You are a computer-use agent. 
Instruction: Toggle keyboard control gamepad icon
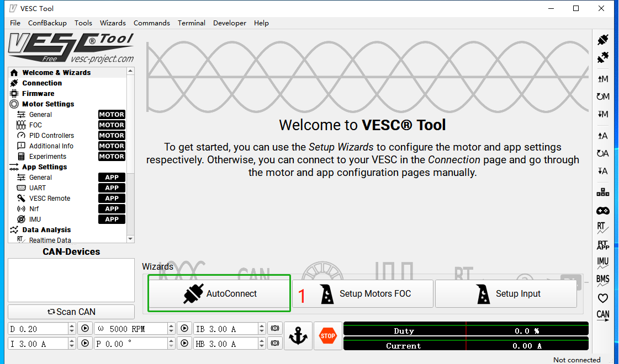point(603,211)
